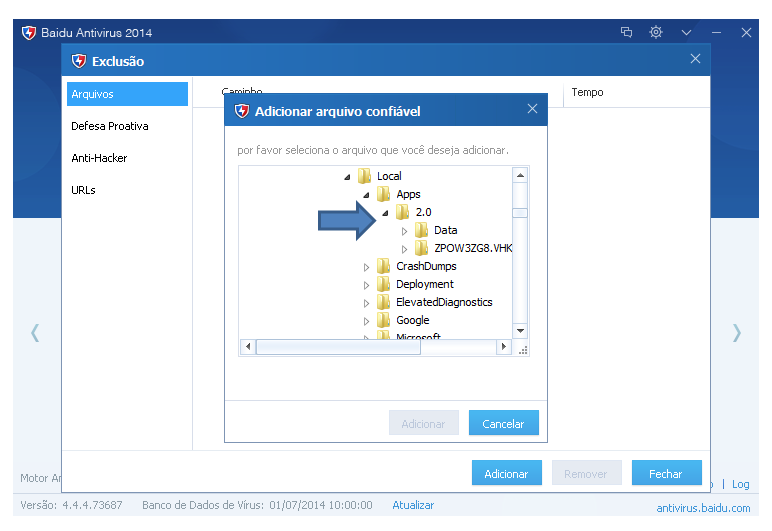This screenshot has height=531, width=772.
Task: Expand the Data folder
Action: coord(404,231)
